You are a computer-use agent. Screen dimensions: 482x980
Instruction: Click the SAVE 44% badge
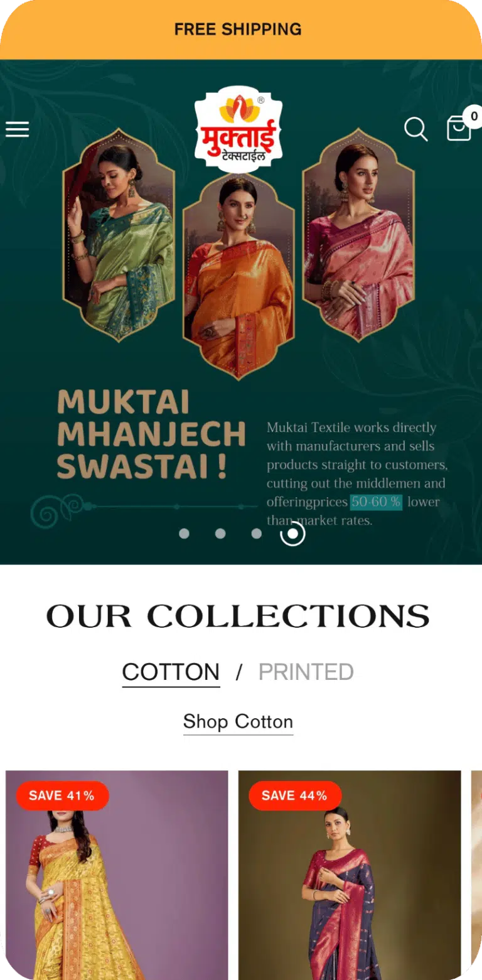pyautogui.click(x=295, y=796)
